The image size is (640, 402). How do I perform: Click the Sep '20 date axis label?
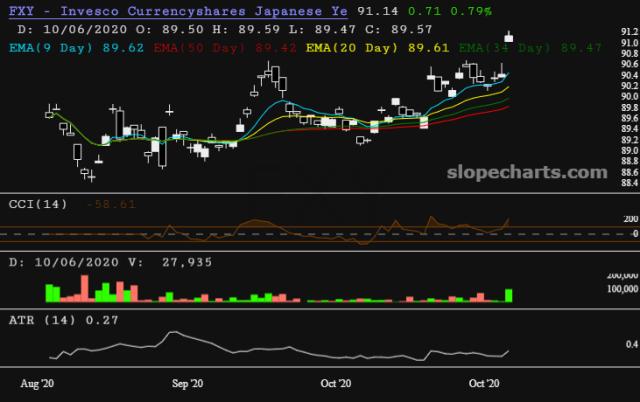(187, 384)
